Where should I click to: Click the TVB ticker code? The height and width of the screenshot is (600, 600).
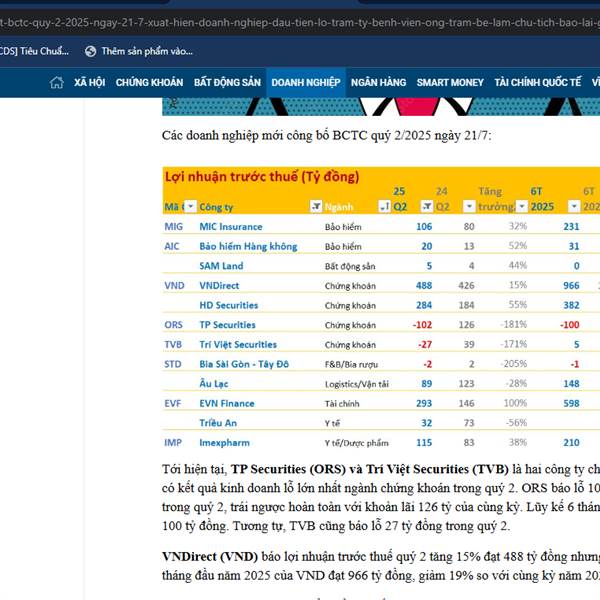click(173, 344)
